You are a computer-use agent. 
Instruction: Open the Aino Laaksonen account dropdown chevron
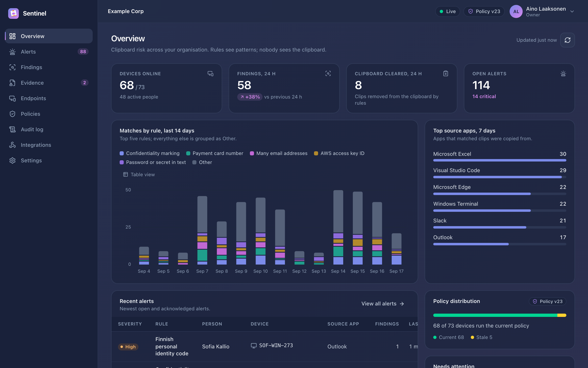[572, 11]
